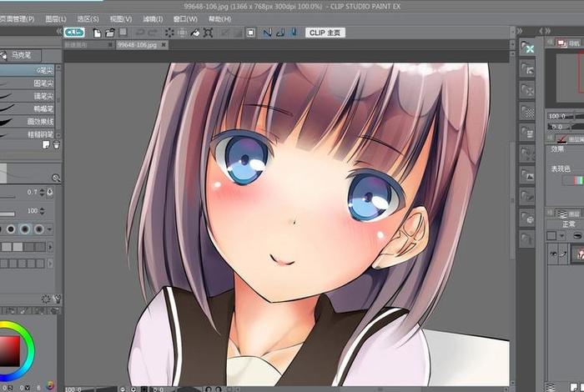Image resolution: width=584 pixels, height=392 pixels.
Task: Toggle the Snap to special ruler icon
Action: pos(280,33)
